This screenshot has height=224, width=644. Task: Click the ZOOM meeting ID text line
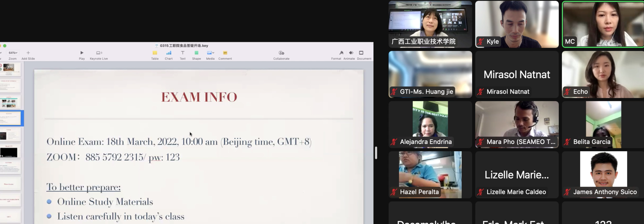(113, 157)
